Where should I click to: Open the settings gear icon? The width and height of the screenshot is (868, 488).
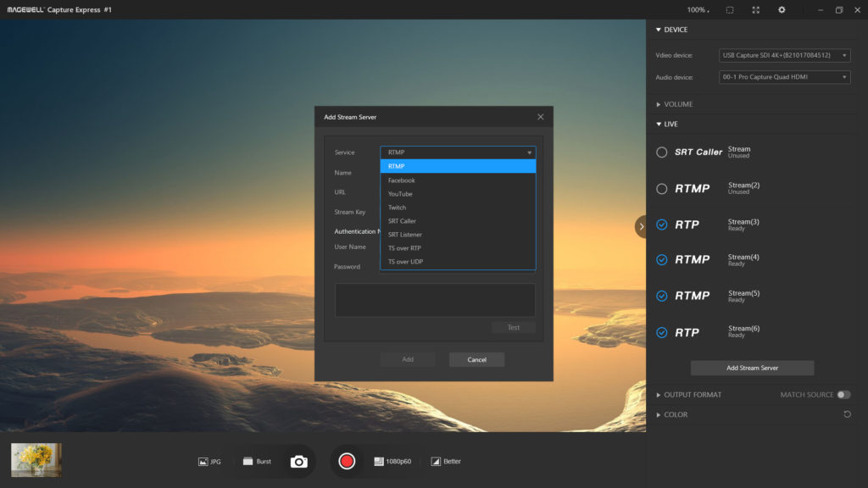point(782,9)
